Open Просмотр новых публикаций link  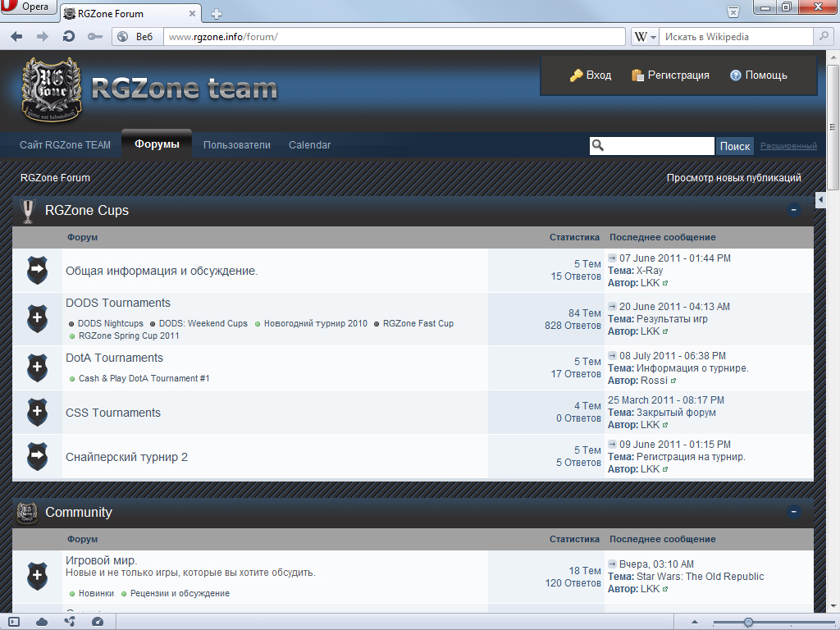click(733, 178)
